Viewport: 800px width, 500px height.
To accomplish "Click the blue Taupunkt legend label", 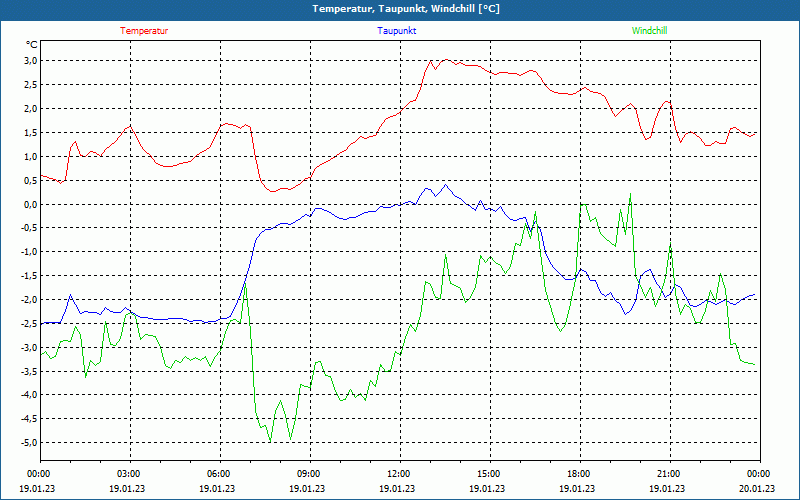I will 396,31.
